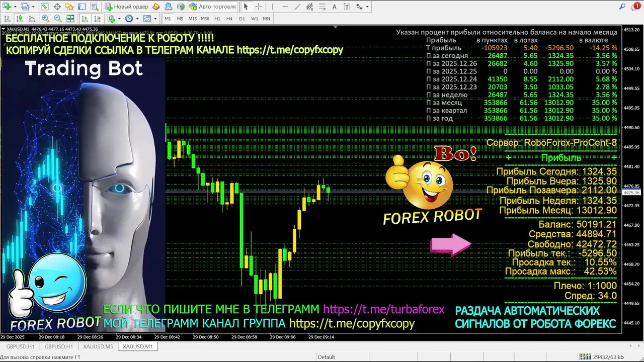Click the 4475.36 current price label
644x362 pixels.
(631, 193)
